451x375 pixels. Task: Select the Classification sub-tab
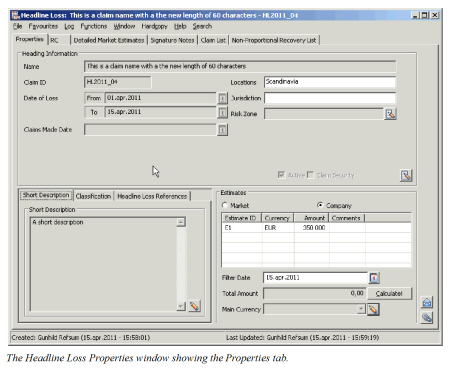[x=93, y=196]
